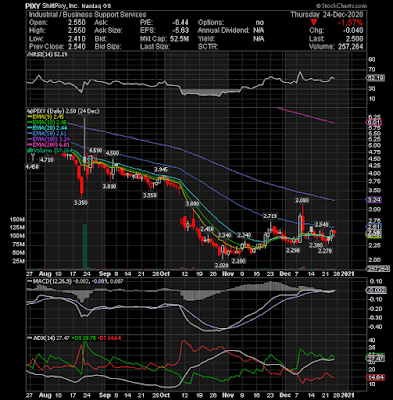Image resolution: width=393 pixels, height=400 pixels.
Task: Click the 4.500 price annotation
Action: (112, 153)
